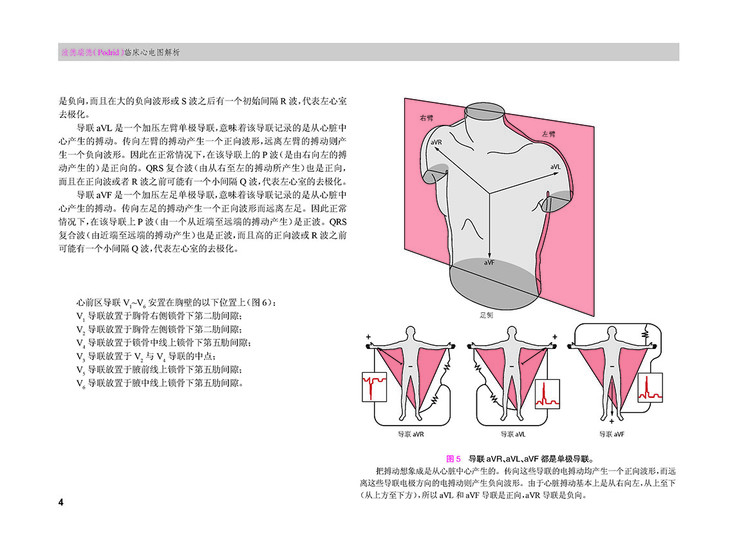Click page number 4 at bottom left

pyautogui.click(x=61, y=501)
